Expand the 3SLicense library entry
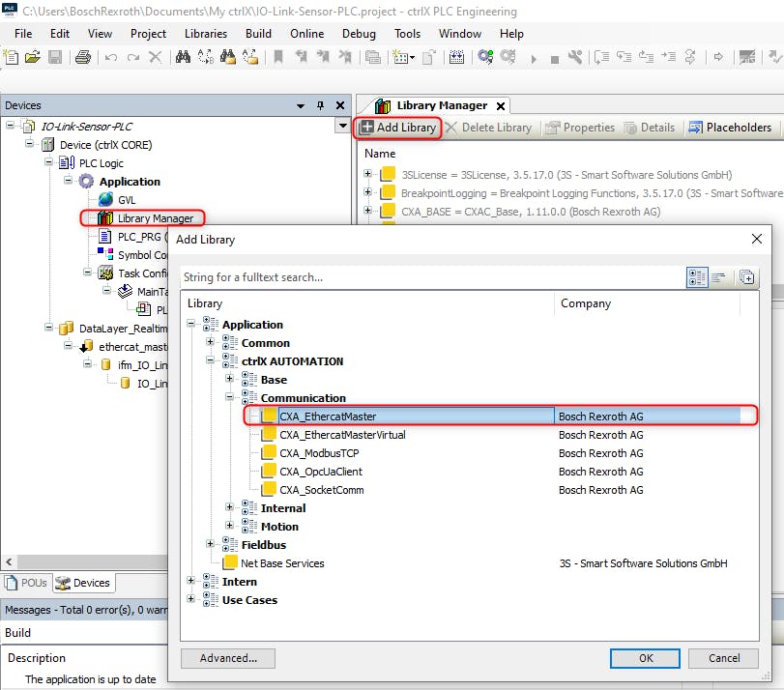 (x=368, y=174)
